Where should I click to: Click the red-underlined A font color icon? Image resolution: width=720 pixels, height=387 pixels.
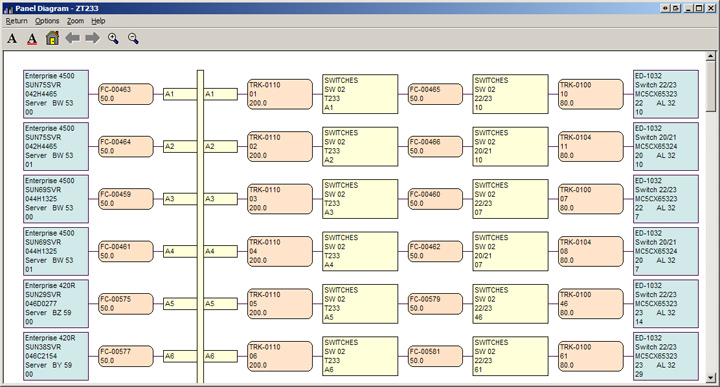tap(32, 39)
